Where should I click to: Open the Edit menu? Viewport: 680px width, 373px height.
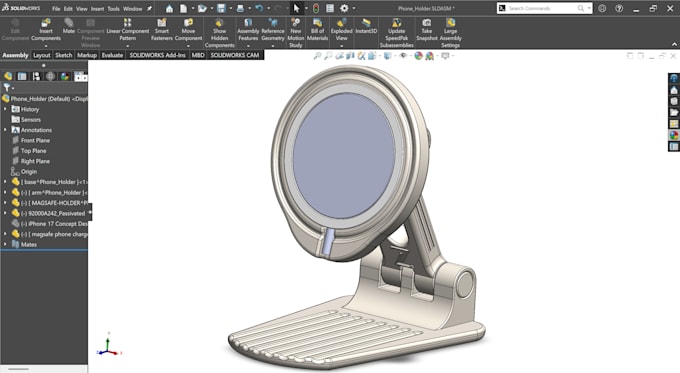tap(68, 9)
